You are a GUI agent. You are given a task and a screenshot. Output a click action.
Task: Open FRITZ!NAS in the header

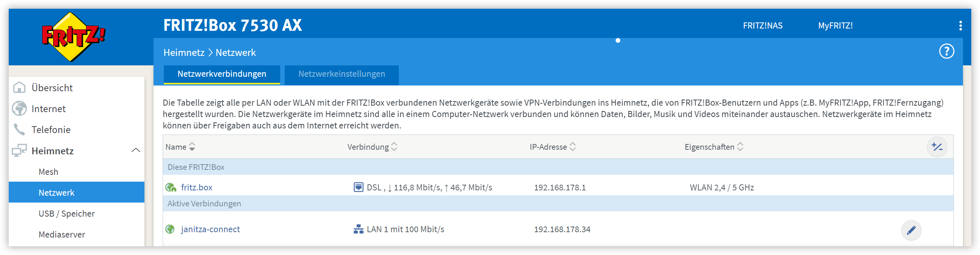point(762,25)
